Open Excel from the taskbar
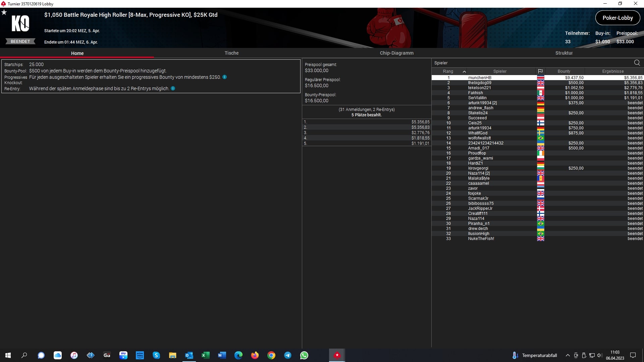This screenshot has height=362, width=644. click(205, 355)
